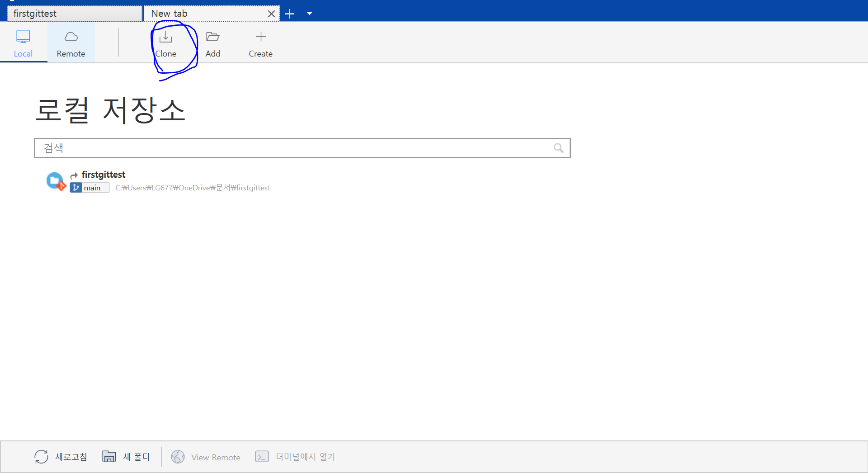Click the main branch label
The width and height of the screenshot is (868, 473).
click(92, 188)
